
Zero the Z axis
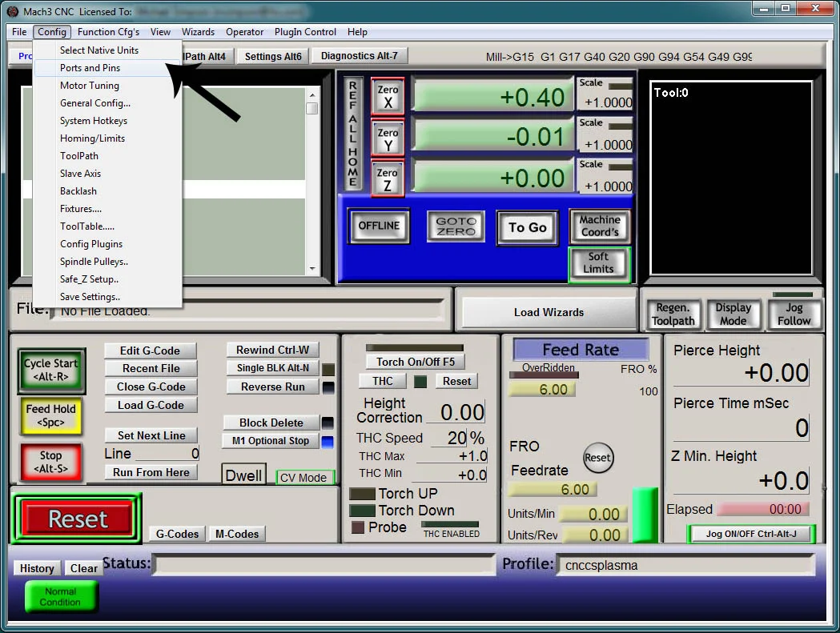click(388, 179)
